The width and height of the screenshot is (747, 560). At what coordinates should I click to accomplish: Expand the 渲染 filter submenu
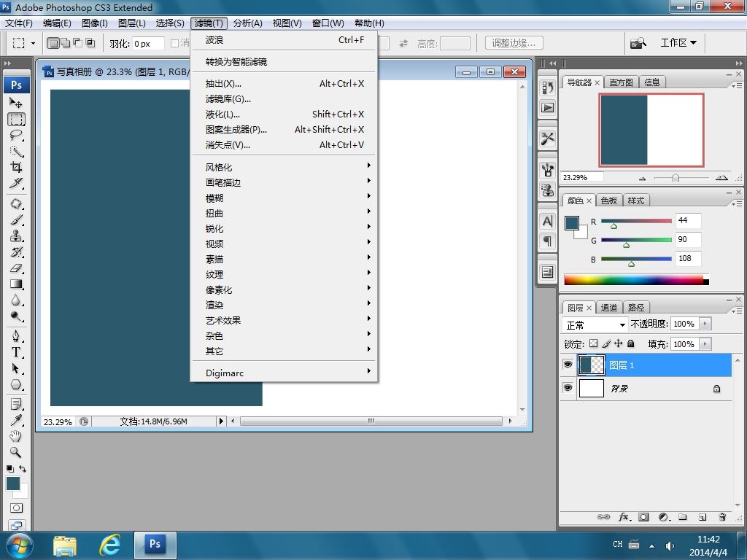[x=284, y=305]
